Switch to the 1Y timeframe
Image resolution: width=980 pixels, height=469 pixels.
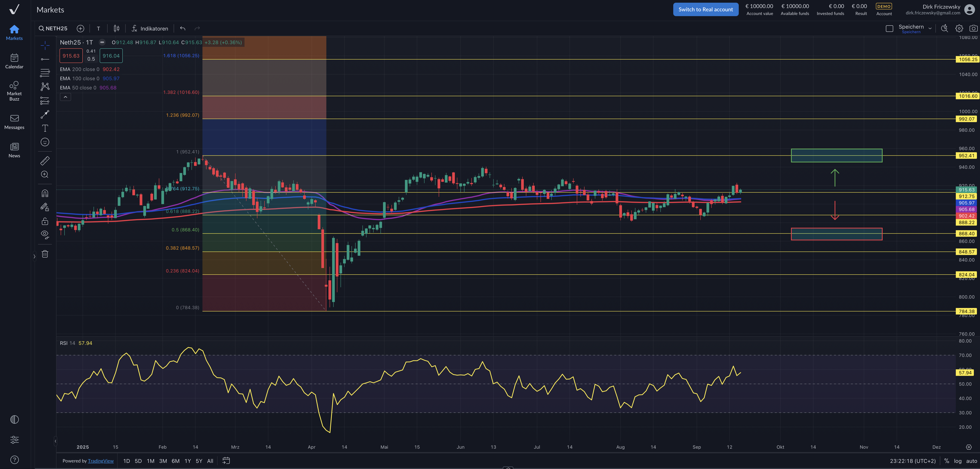[187, 461]
